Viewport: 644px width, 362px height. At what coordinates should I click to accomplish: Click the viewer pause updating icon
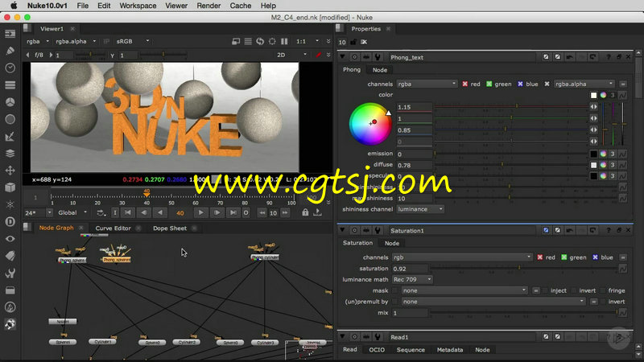click(284, 42)
